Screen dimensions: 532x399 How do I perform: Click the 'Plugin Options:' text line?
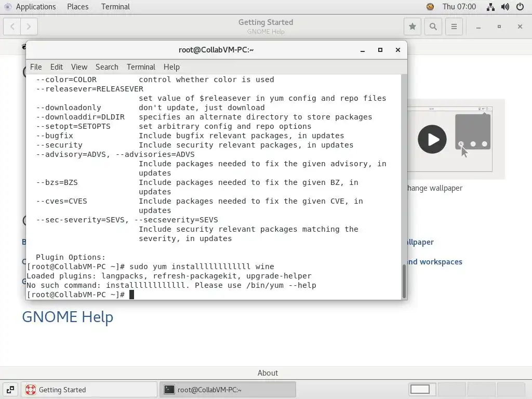coord(71,257)
